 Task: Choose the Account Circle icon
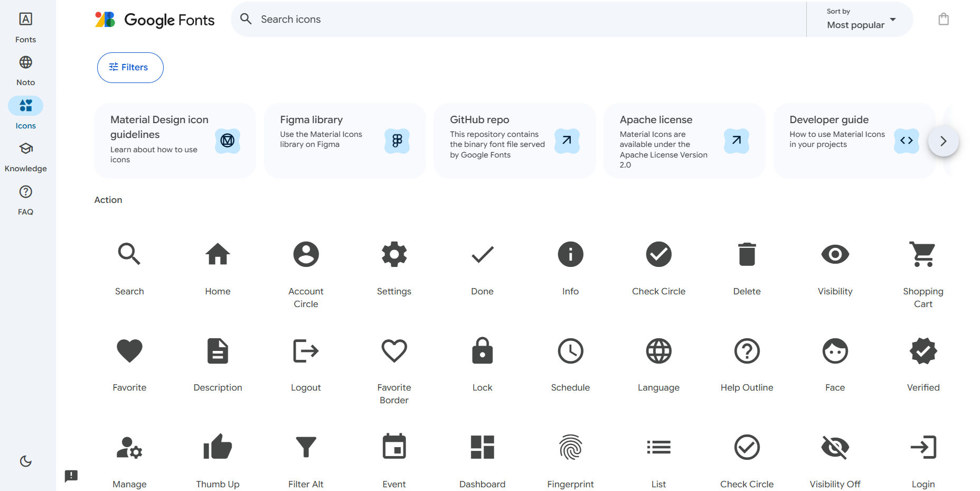[306, 254]
